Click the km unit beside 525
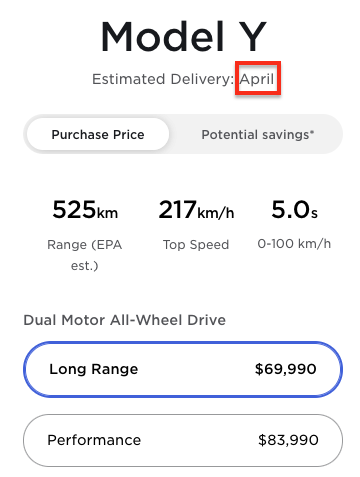The height and width of the screenshot is (477, 360). pyautogui.click(x=107, y=213)
